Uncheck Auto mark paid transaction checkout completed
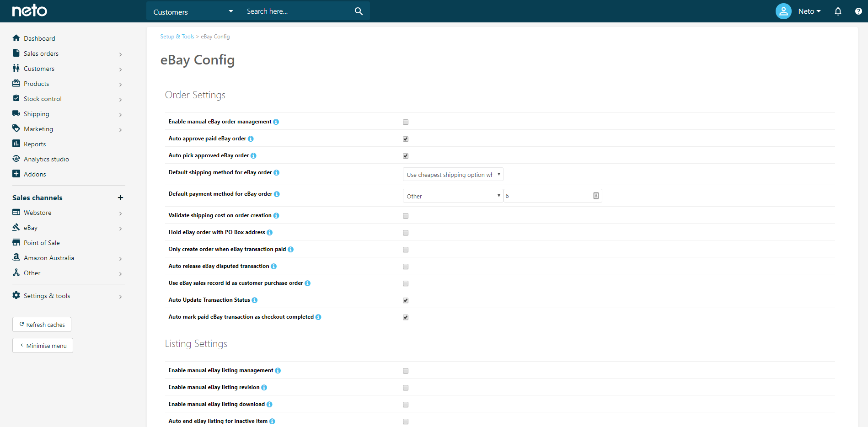Screen dimensions: 868x427 click(x=406, y=317)
